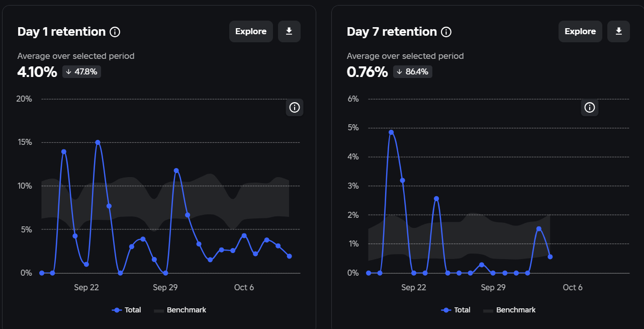This screenshot has height=329, width=644.
Task: Click info icon inside Day 7 retention chart
Action: pyautogui.click(x=590, y=107)
